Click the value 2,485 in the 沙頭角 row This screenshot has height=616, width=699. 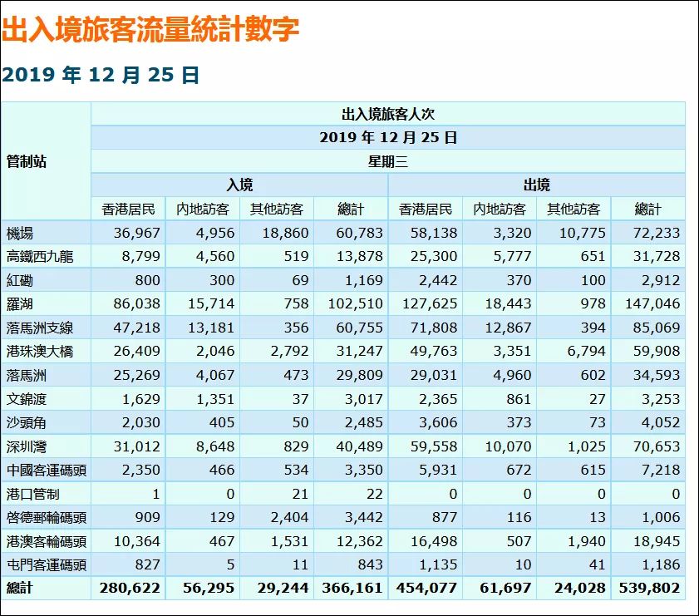(364, 422)
